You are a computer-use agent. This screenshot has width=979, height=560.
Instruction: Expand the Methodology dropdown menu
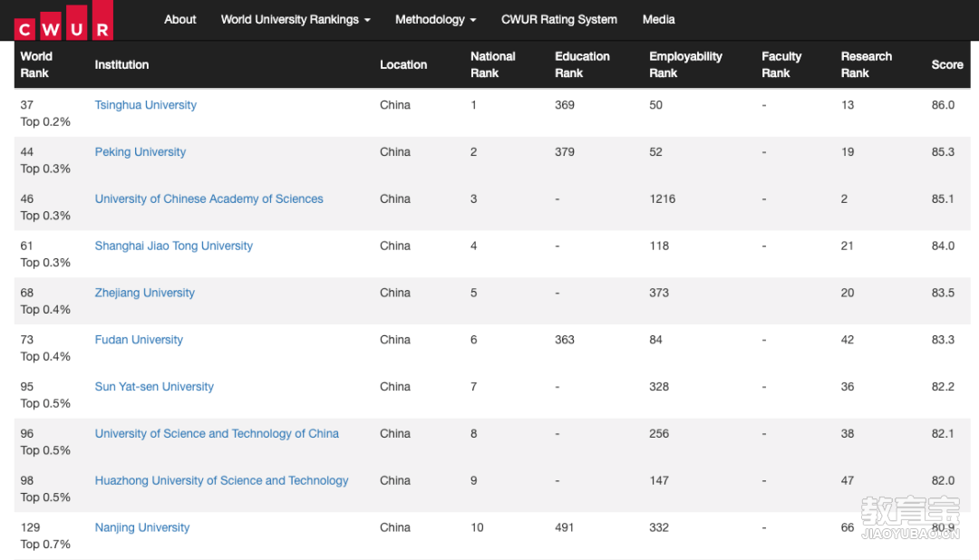pos(435,19)
